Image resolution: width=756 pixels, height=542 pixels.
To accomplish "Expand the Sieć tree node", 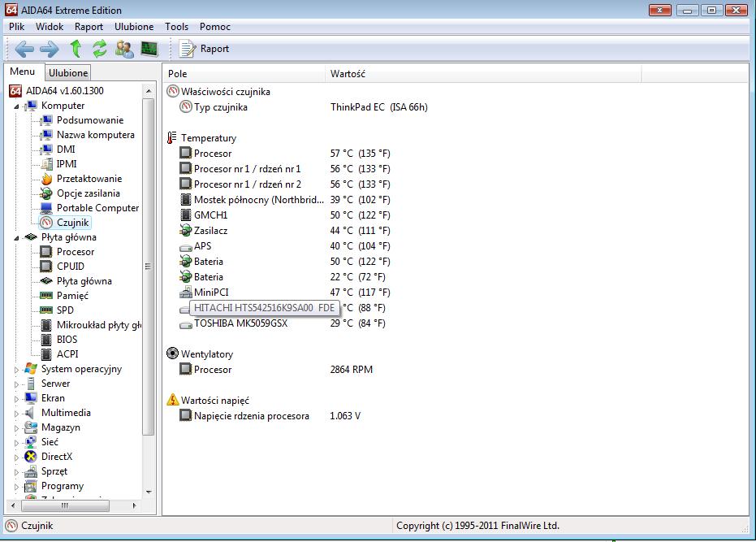I will point(16,443).
